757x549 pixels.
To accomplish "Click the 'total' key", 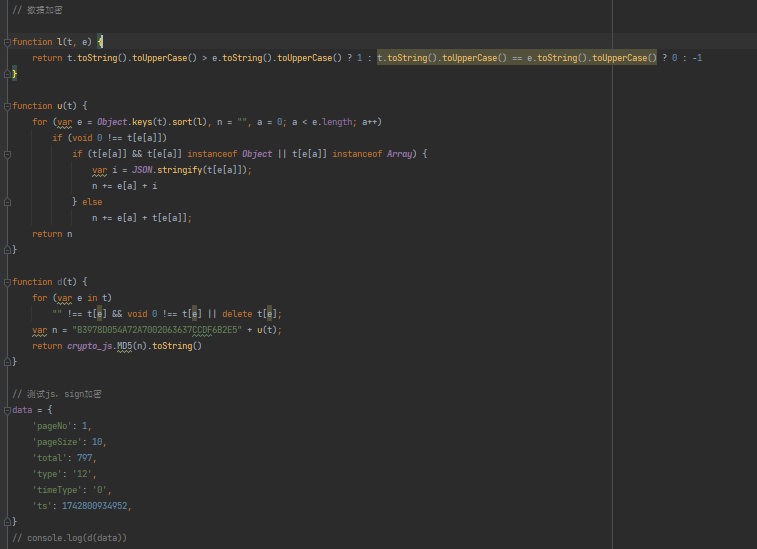I will (x=50, y=458).
